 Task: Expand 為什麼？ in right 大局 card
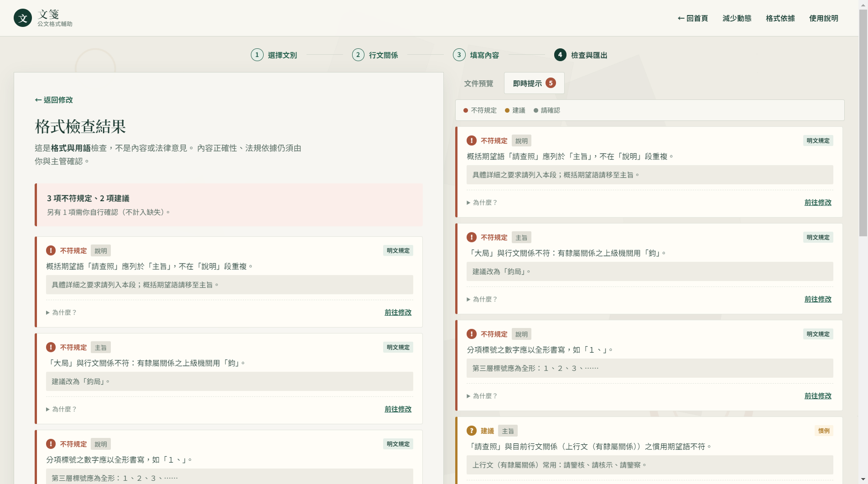[482, 299]
